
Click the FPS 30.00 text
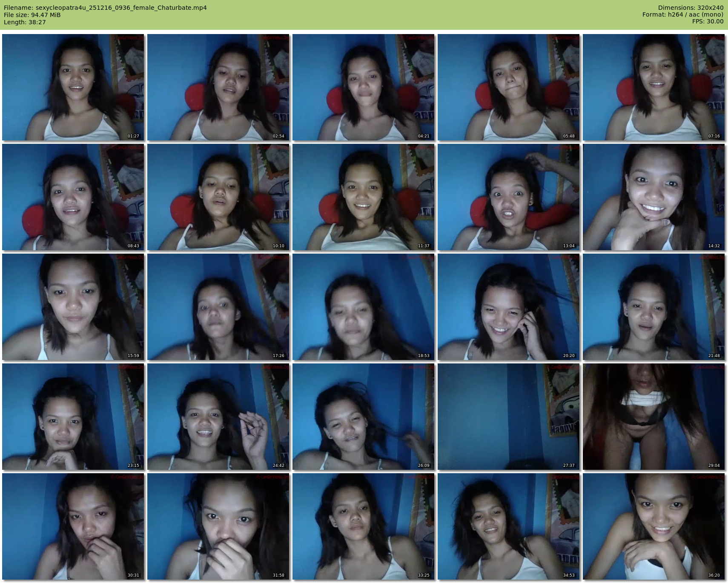(x=708, y=21)
